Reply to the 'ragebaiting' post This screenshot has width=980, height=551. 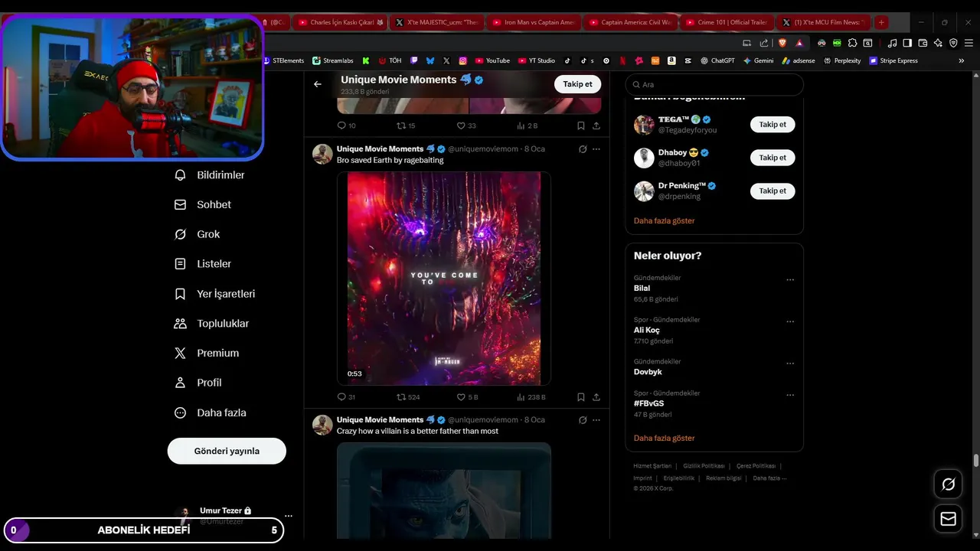(346, 397)
